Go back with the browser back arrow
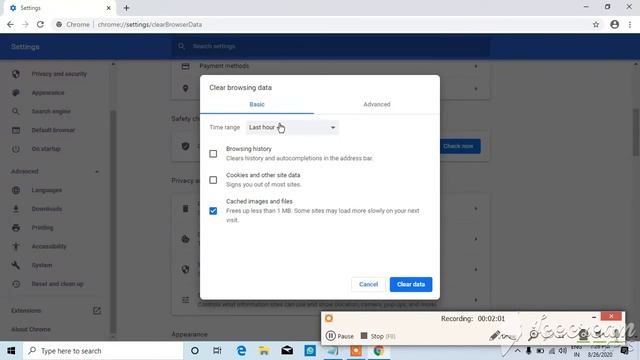Viewport: 640px width, 360px height. click(x=10, y=24)
